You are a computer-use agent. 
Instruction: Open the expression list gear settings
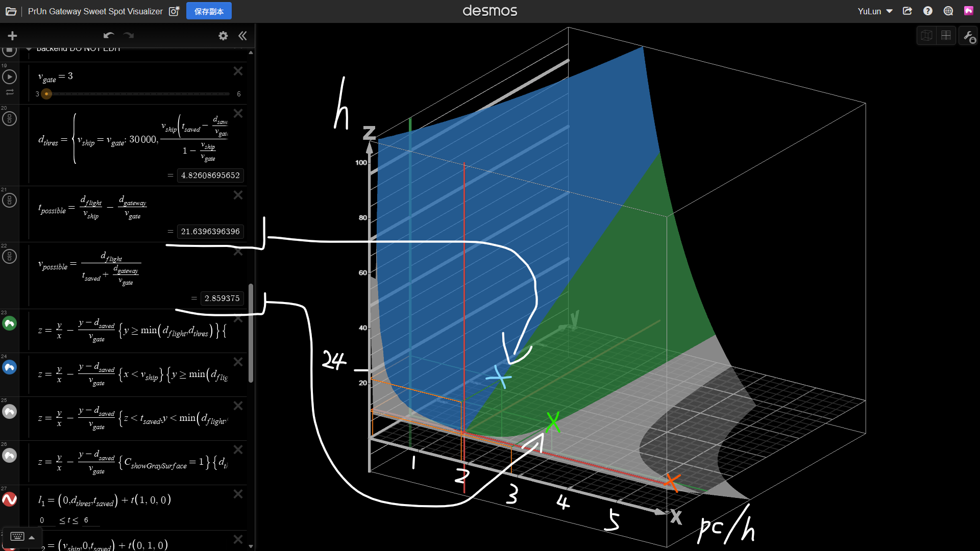tap(223, 36)
